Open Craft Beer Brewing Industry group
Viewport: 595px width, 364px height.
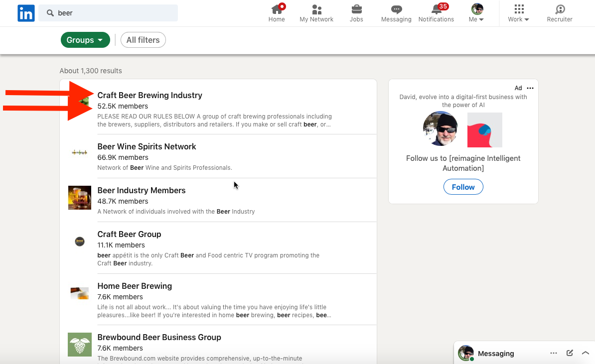150,95
